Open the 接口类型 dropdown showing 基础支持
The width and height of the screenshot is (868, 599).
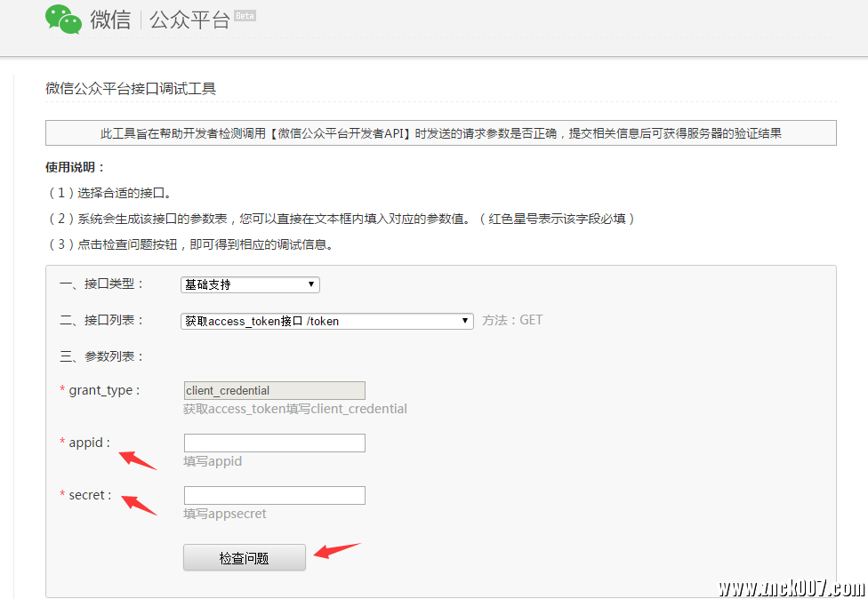(250, 284)
